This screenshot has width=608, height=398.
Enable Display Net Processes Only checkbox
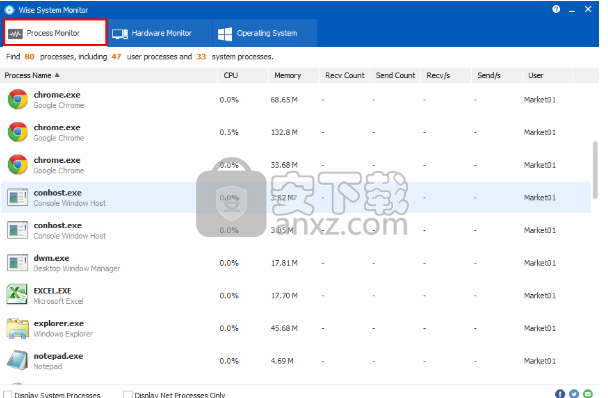(128, 395)
